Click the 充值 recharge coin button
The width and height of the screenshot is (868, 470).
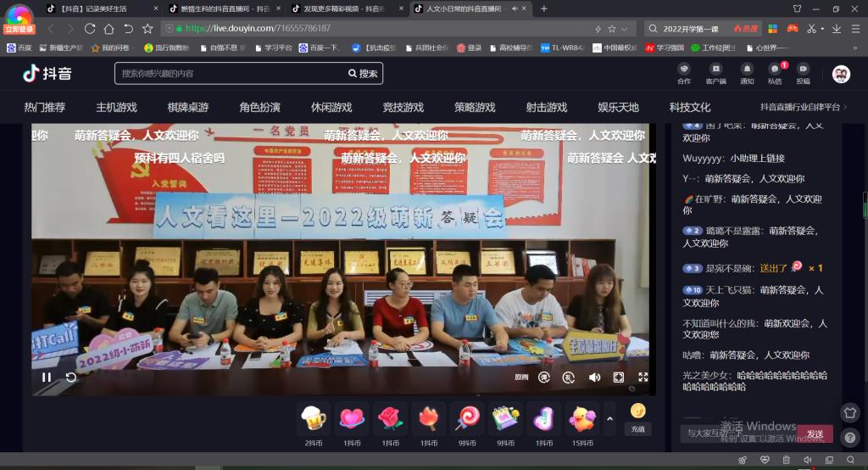638,416
